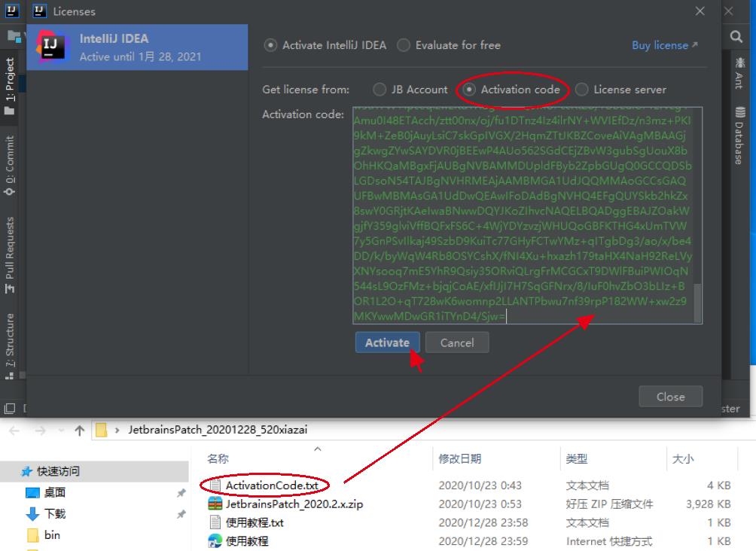Click the 使用教程 shortcut browser icon
Viewport: 756px width, 551px height.
215,541
